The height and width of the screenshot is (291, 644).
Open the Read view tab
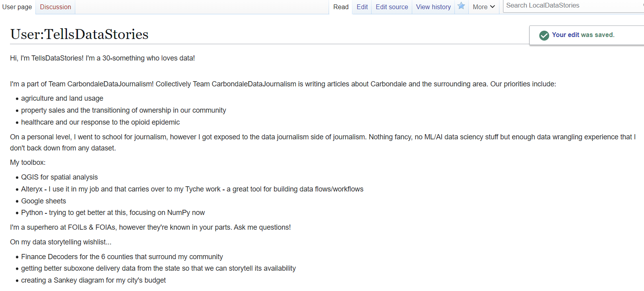(x=341, y=7)
